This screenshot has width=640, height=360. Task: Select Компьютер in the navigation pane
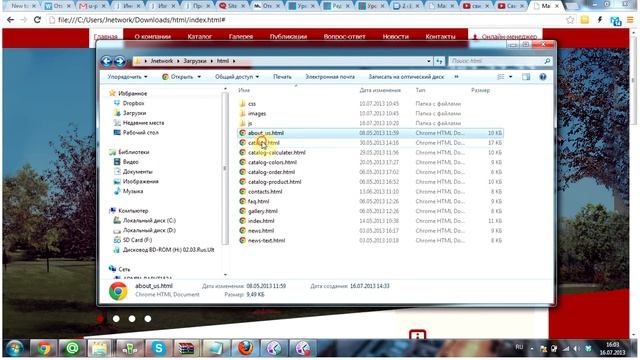click(x=133, y=211)
